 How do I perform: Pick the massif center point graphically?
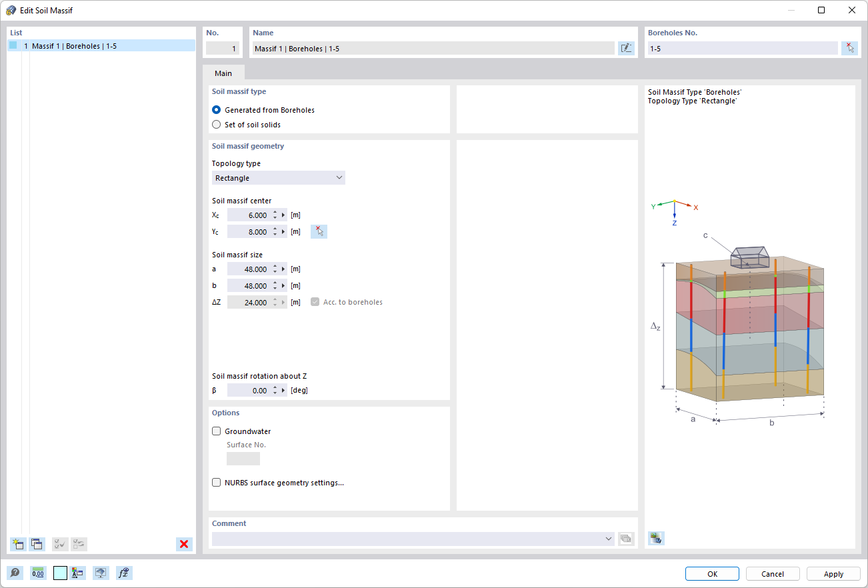point(319,231)
